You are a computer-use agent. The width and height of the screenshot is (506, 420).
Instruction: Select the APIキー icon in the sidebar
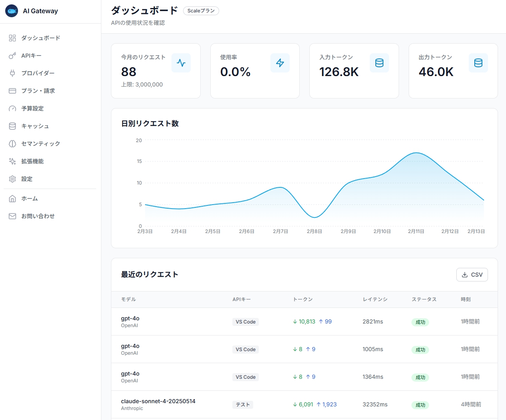pyautogui.click(x=12, y=55)
